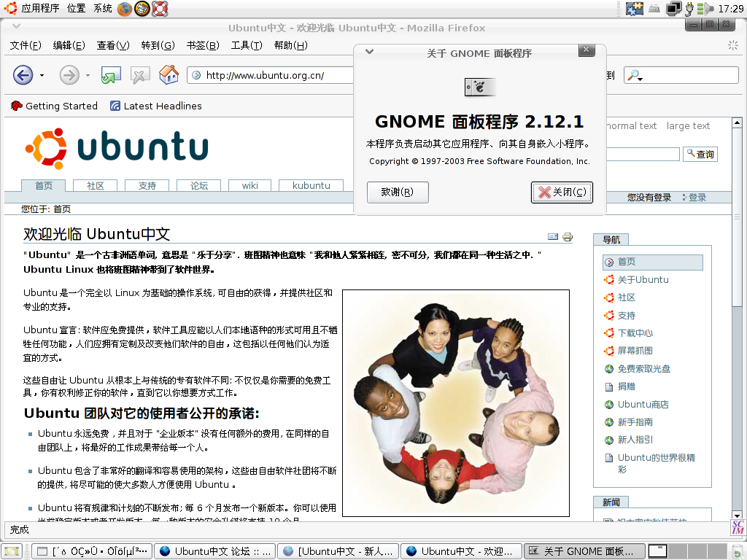Click the 17:29 clock on top panel
This screenshot has height=560, width=747.
click(x=731, y=8)
